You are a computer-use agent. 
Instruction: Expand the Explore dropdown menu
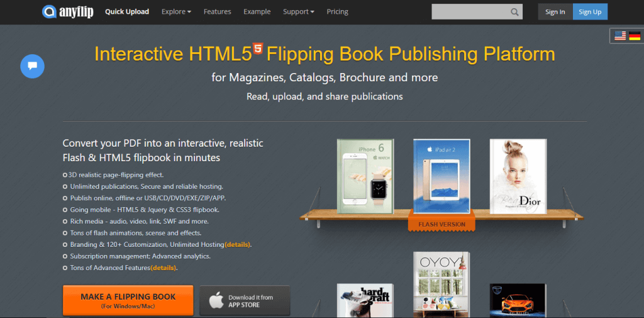(x=176, y=11)
